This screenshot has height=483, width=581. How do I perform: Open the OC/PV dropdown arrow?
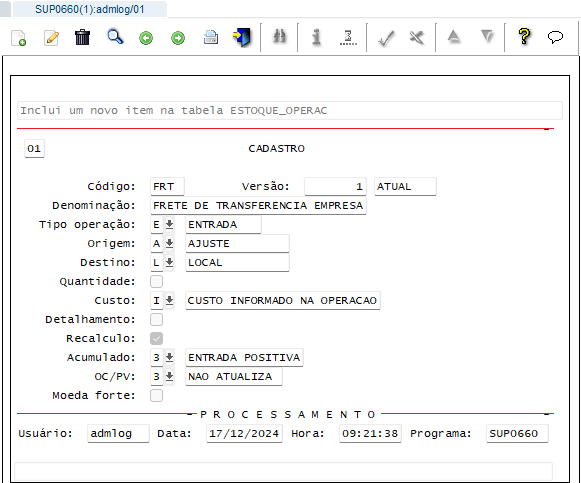pyautogui.click(x=169, y=376)
